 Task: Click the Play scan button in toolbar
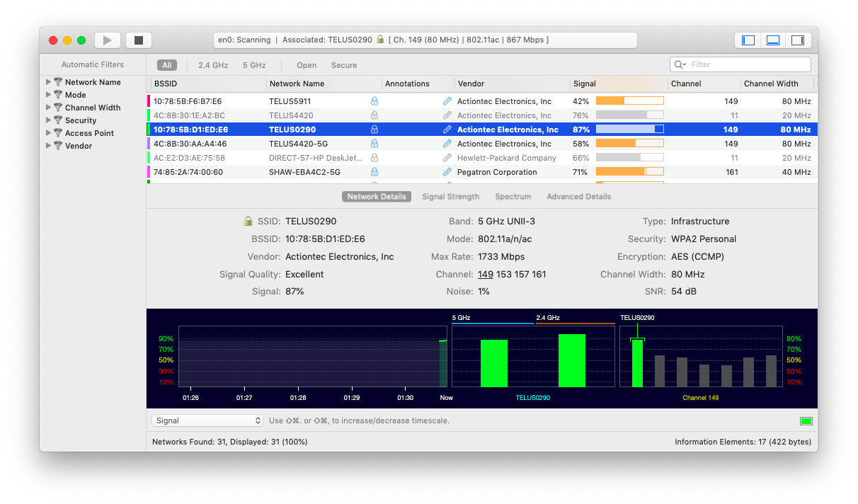point(108,40)
